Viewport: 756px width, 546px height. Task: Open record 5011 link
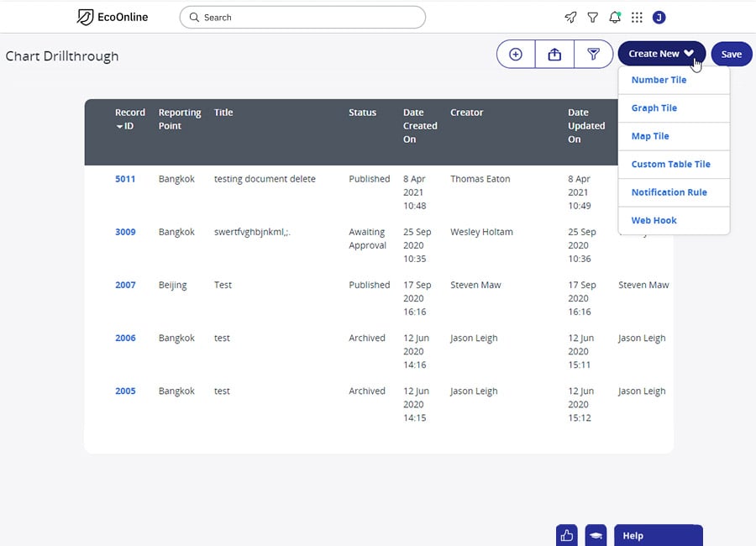click(x=125, y=179)
